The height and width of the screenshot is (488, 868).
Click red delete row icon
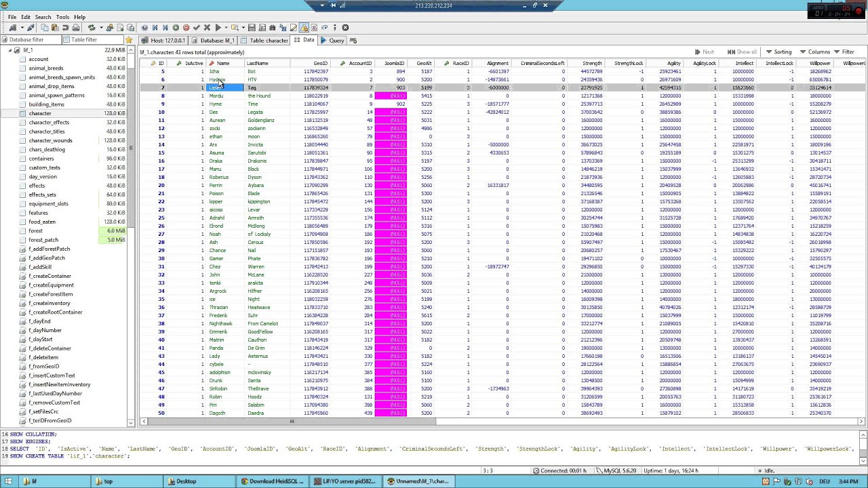[186, 28]
